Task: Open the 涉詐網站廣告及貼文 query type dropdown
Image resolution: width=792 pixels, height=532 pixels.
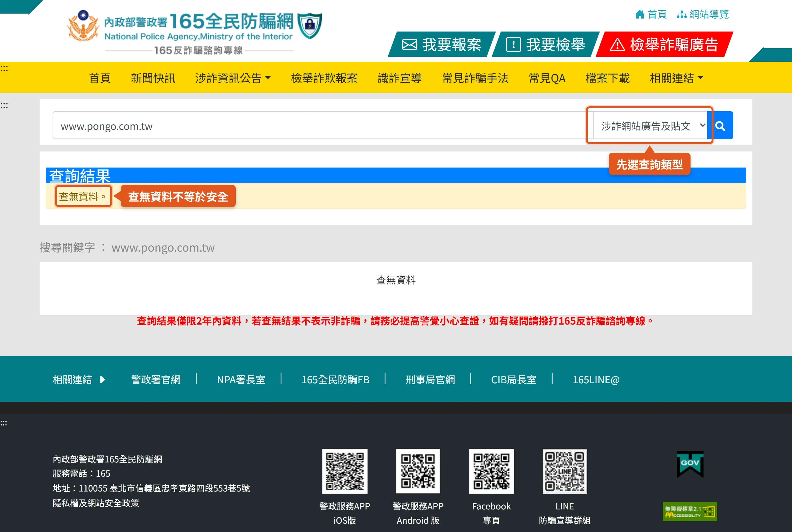Action: (x=650, y=126)
